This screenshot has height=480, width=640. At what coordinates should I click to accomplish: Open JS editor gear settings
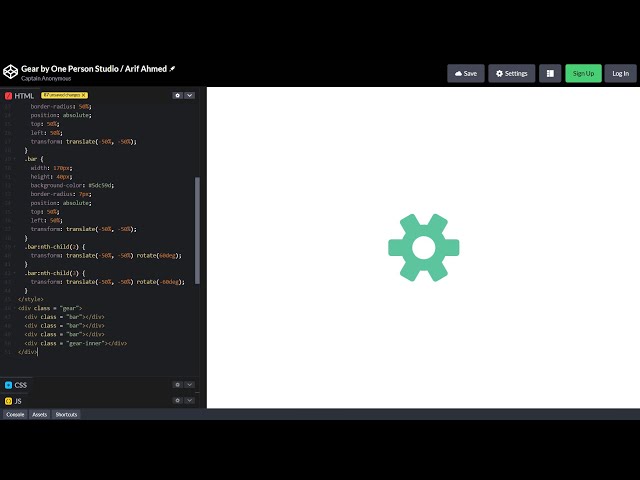click(177, 400)
